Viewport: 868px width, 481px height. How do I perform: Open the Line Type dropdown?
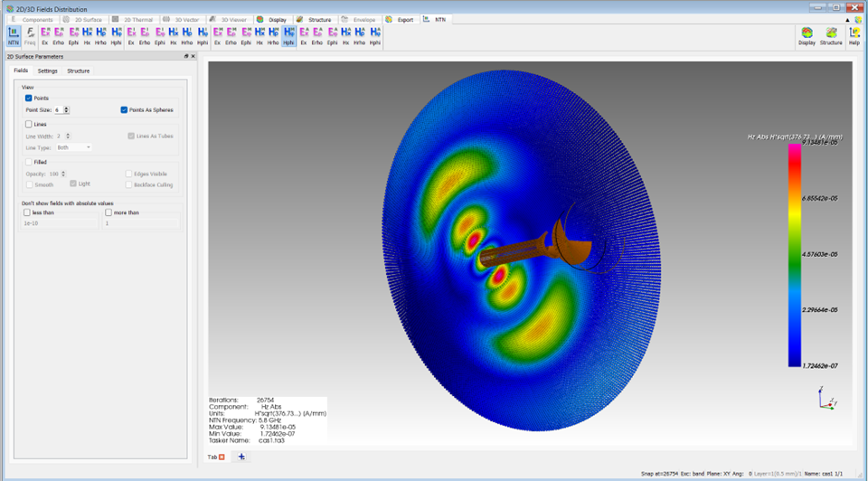pos(73,147)
